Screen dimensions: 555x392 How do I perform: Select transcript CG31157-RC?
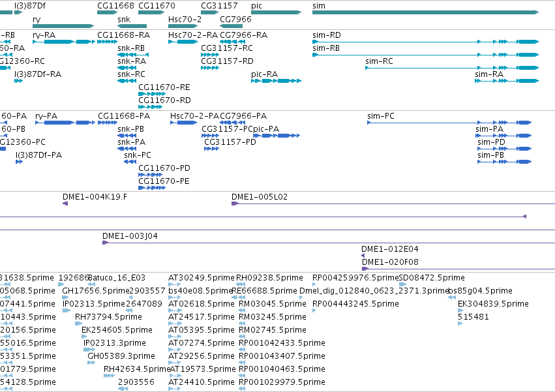(210, 55)
